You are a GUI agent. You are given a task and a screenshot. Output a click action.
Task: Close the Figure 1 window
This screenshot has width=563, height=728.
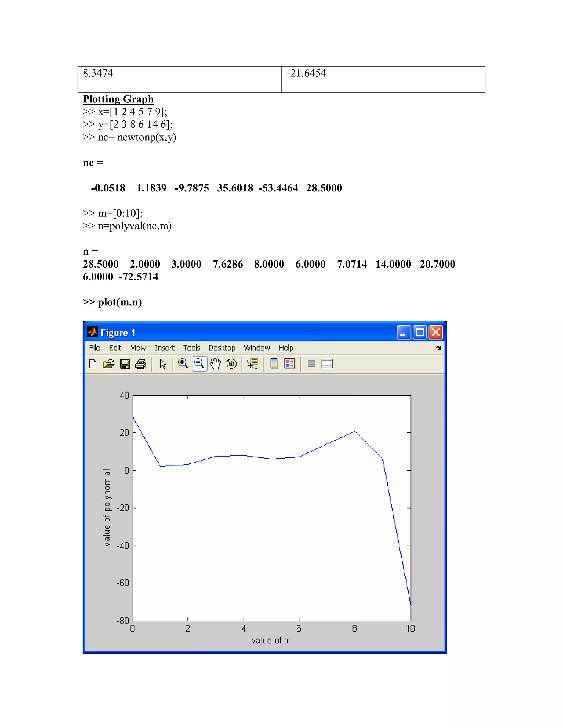(436, 332)
